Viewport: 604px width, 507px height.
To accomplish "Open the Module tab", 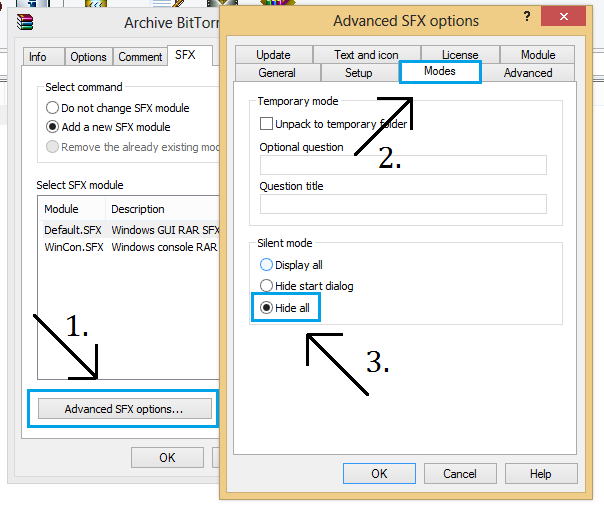I will 538,55.
